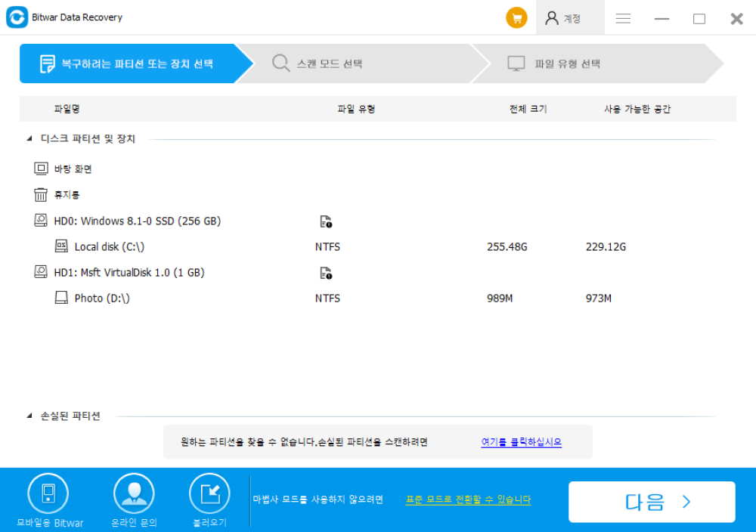
Task: Open the 계정 account menu
Action: pos(570,18)
